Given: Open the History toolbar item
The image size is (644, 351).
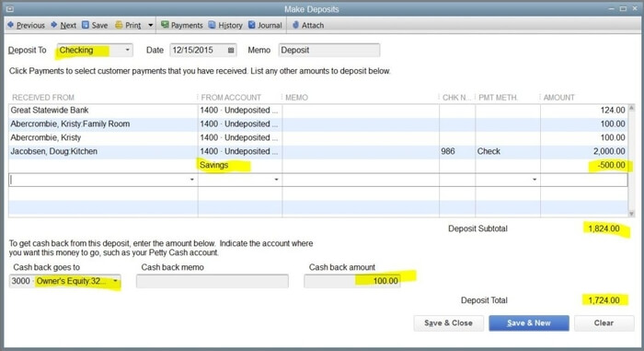Looking at the screenshot, I should [x=225, y=25].
